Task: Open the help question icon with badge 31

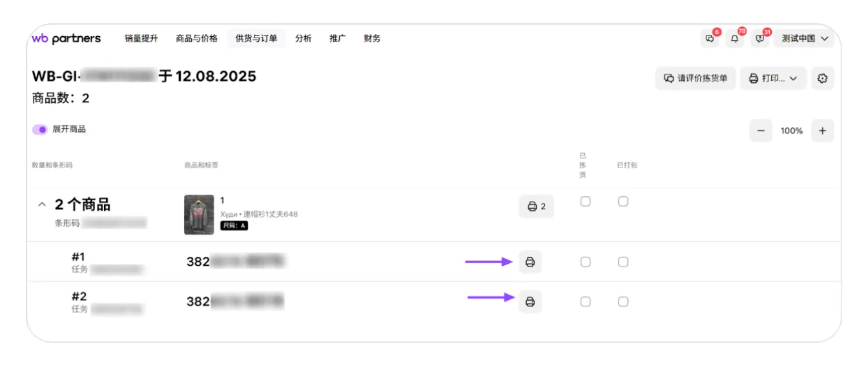Action: point(759,39)
